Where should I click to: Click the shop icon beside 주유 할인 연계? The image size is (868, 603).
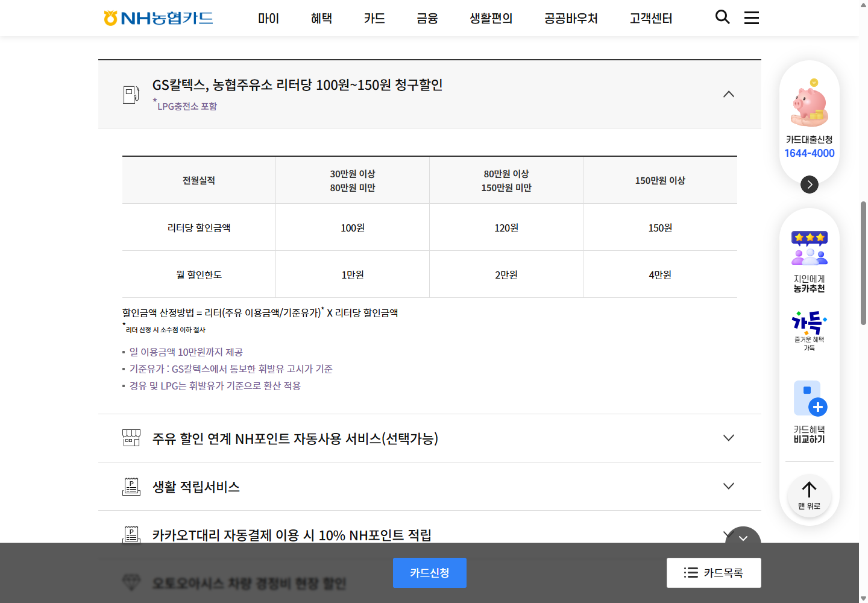[131, 438]
